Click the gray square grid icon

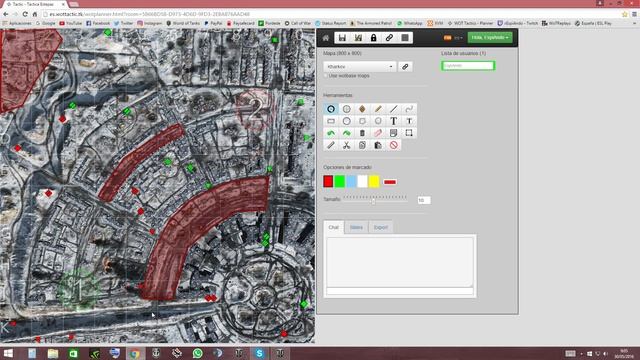(404, 38)
